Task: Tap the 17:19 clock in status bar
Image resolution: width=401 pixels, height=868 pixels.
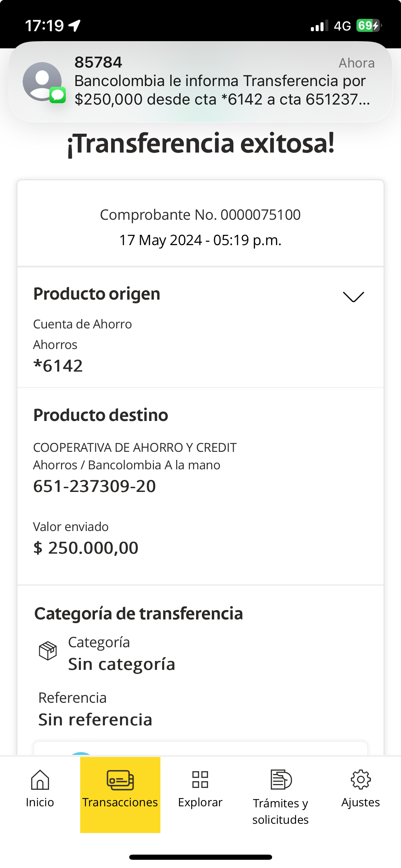Action: pyautogui.click(x=44, y=26)
